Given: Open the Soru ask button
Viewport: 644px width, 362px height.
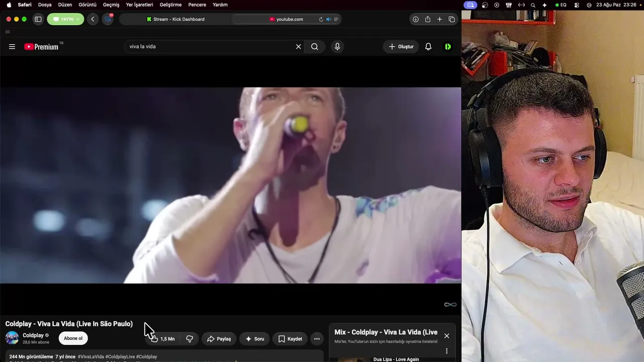Looking at the screenshot, I should 254,339.
